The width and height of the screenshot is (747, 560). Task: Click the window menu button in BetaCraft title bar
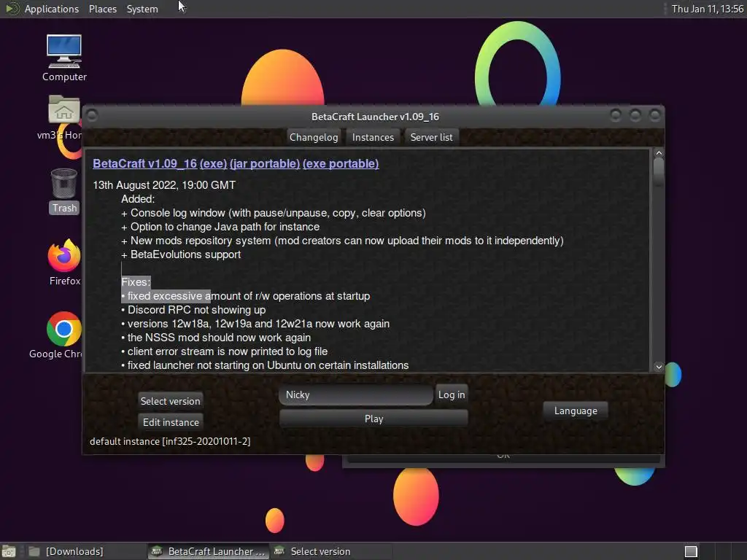coord(93,116)
